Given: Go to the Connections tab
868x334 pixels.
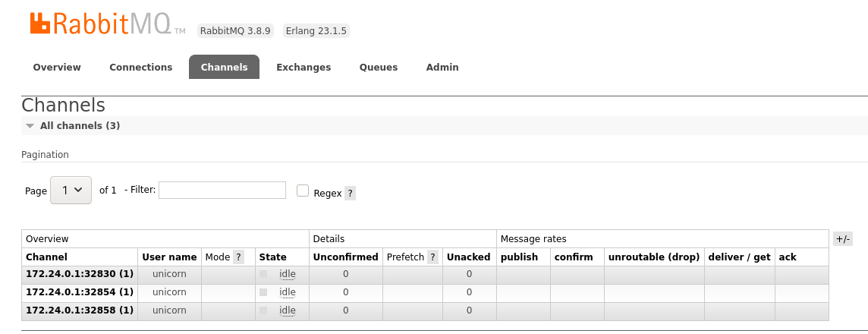Looking at the screenshot, I should point(140,67).
